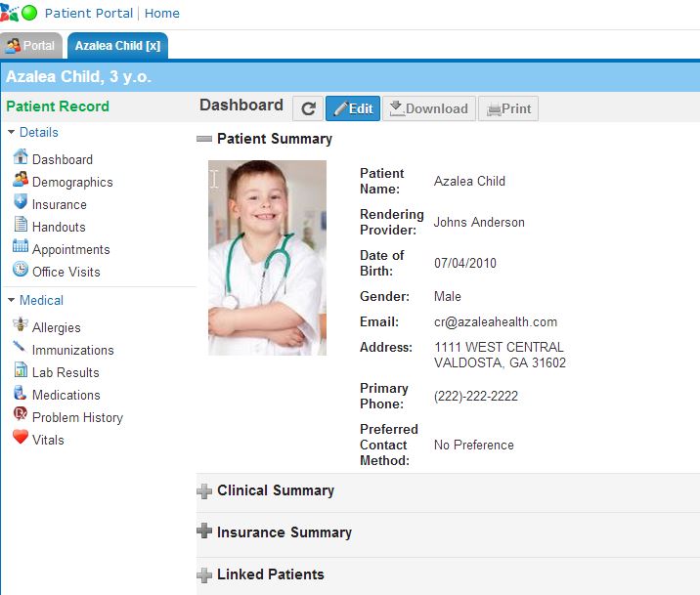Click the date of birth 07/04/2010
This screenshot has width=700, height=595.
(465, 263)
